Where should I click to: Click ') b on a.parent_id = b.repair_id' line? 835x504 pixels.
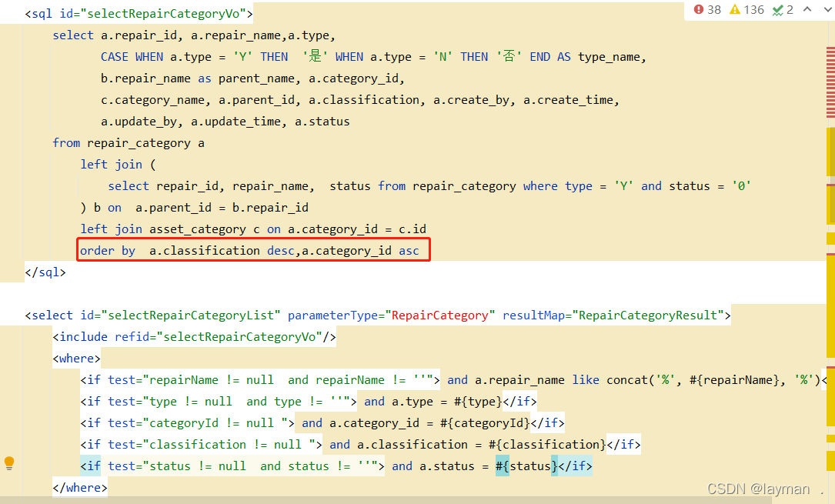pyautogui.click(x=194, y=208)
